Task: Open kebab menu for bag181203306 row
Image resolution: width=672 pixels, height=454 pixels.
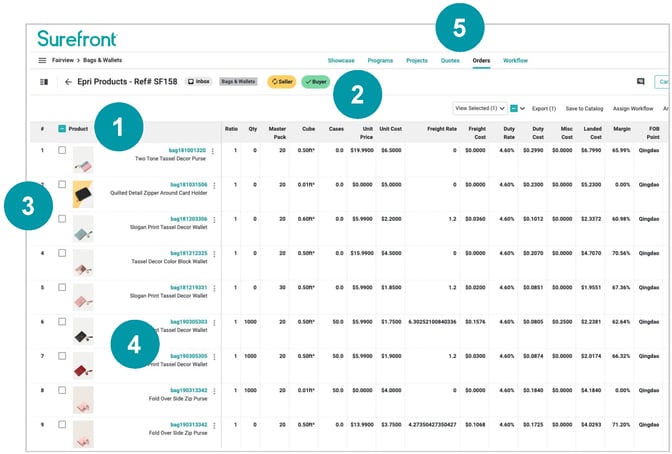Action: pyautogui.click(x=213, y=219)
